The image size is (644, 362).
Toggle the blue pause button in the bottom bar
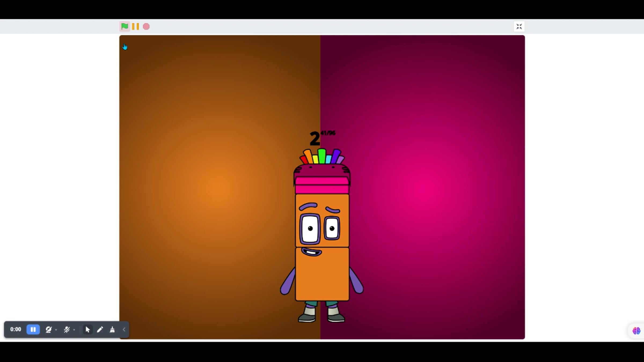pyautogui.click(x=33, y=329)
